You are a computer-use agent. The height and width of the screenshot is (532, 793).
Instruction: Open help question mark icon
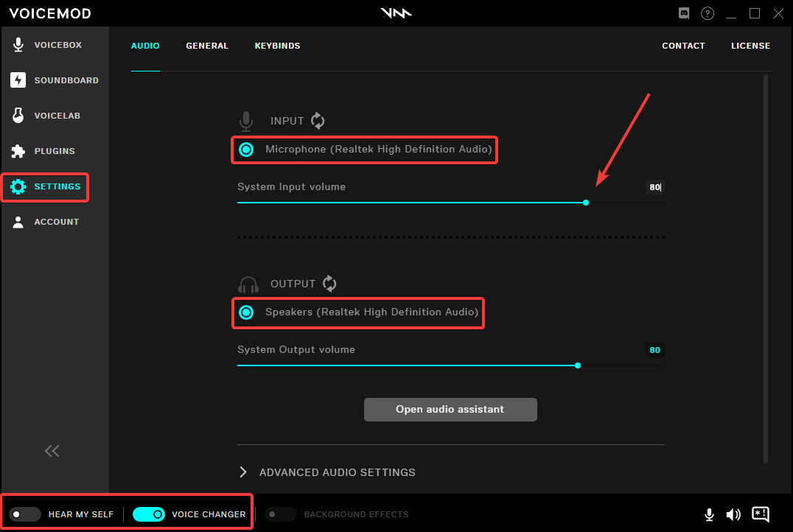[x=708, y=13]
